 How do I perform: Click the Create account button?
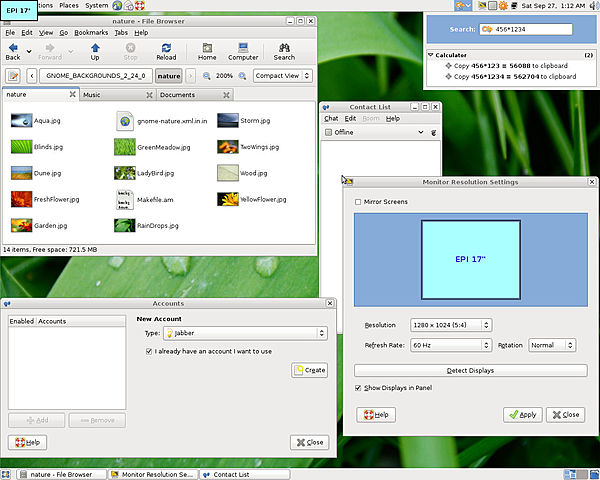tap(310, 370)
